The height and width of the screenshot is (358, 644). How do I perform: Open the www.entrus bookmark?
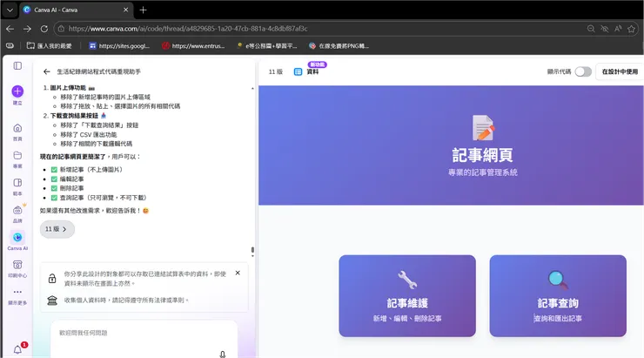pos(193,45)
